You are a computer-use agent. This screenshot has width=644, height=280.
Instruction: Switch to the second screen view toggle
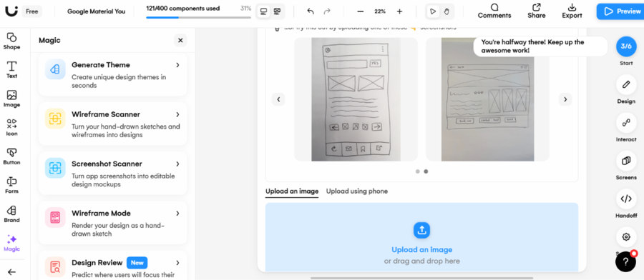pos(277,11)
